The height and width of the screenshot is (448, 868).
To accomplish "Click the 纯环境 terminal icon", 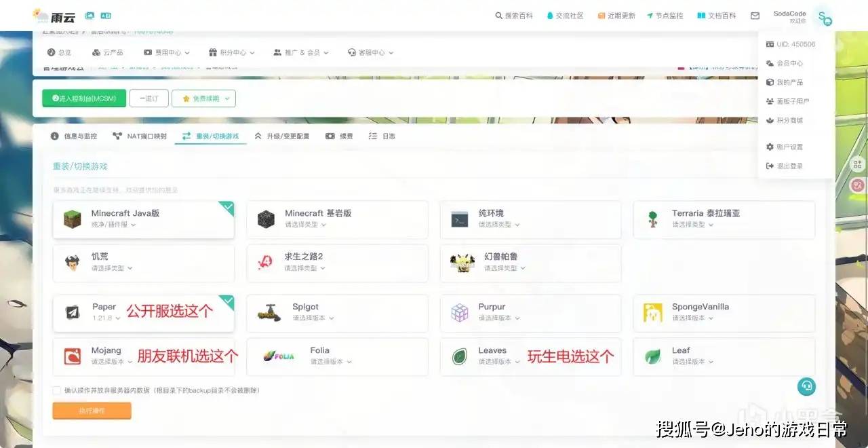I will coord(460,219).
